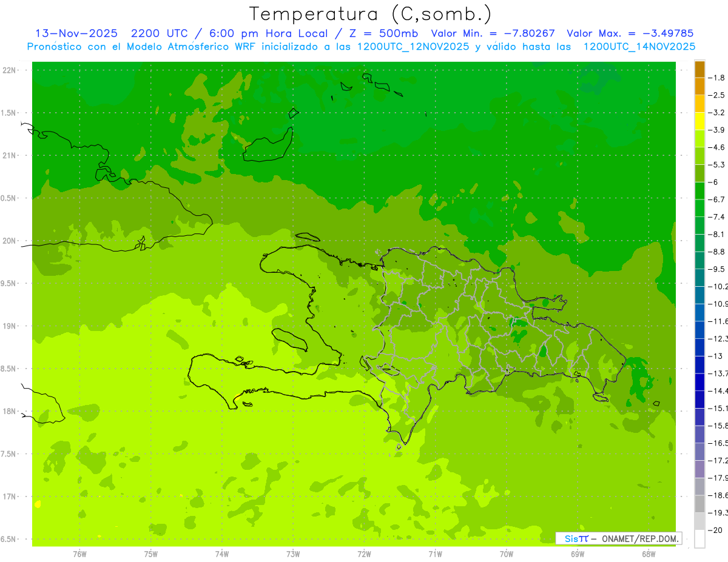This screenshot has width=728, height=562.
Task: Click the title 'Temperatura (C,somb.)'
Action: click(371, 13)
